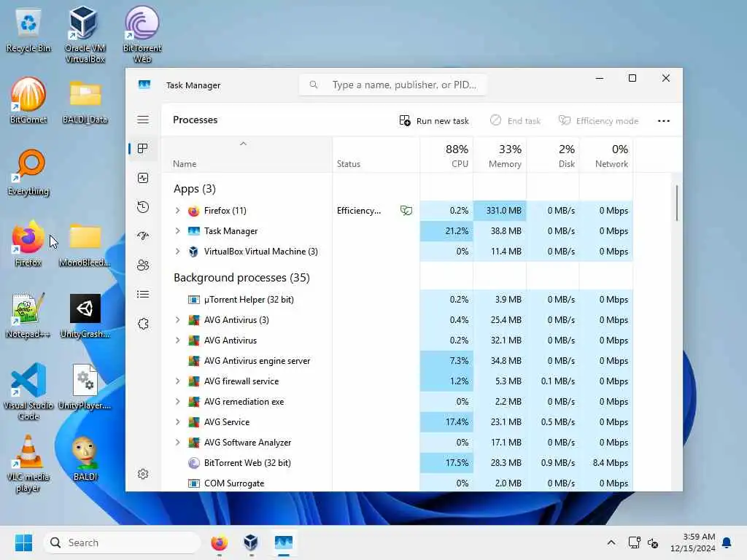Click search box to type a process name

(393, 85)
